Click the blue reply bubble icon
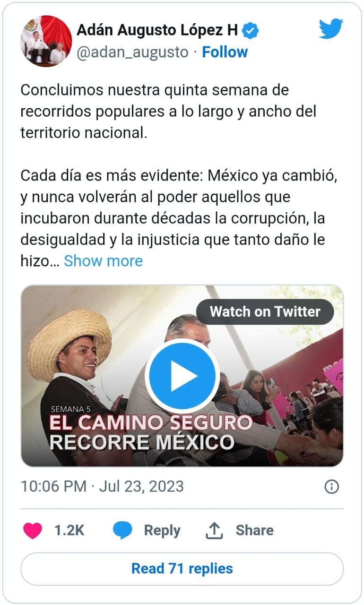This screenshot has height=605, width=364. pyautogui.click(x=122, y=531)
